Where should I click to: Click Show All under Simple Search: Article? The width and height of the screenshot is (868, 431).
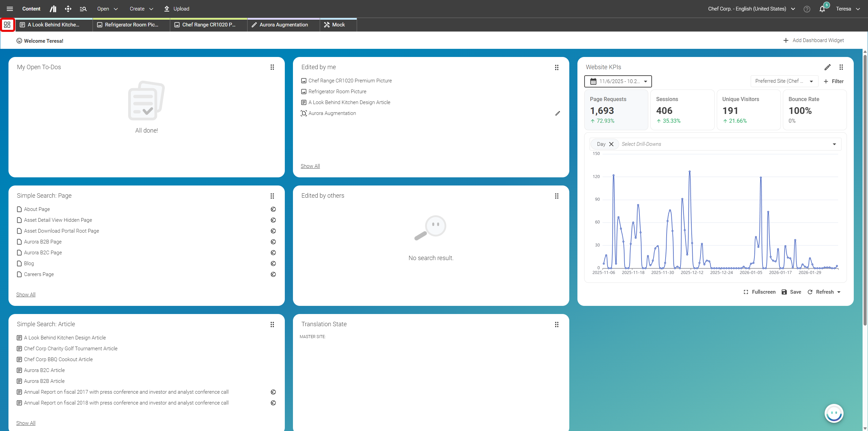(x=25, y=423)
